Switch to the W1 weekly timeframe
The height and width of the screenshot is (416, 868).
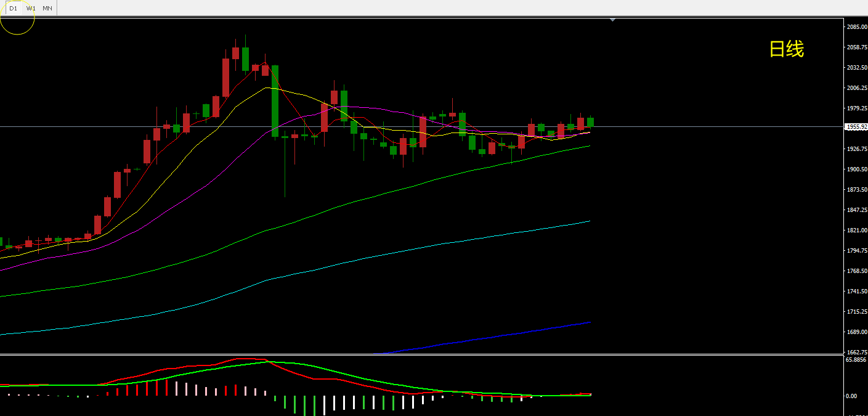tap(31, 8)
